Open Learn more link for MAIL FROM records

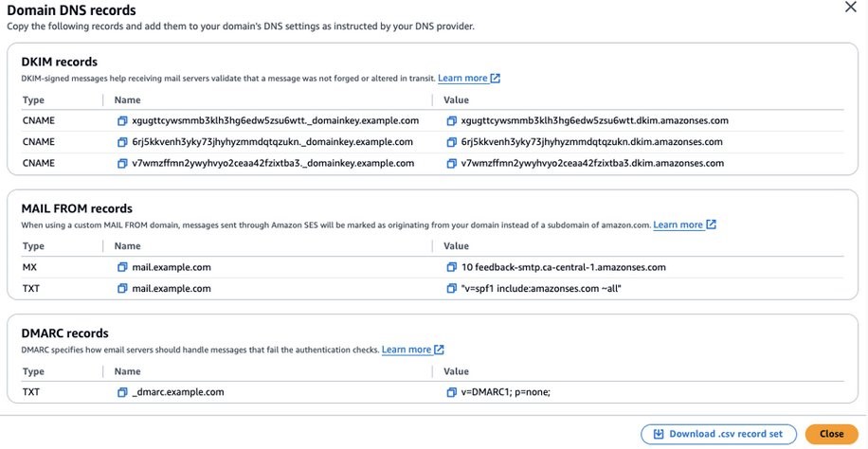coord(684,224)
